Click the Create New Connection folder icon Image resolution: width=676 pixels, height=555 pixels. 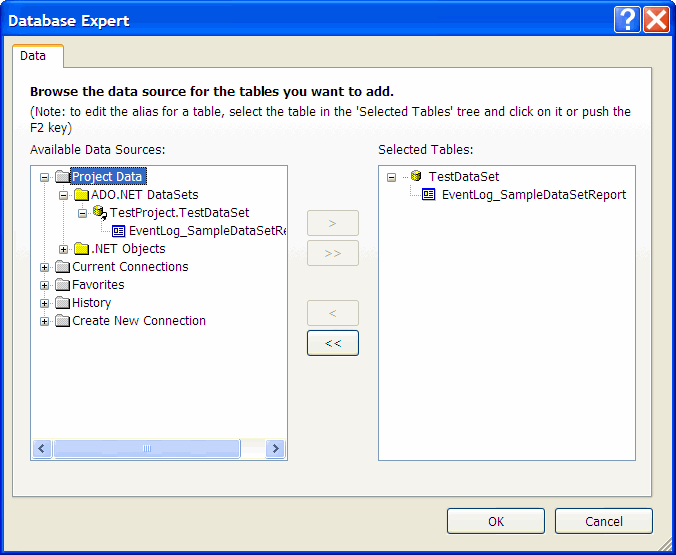(62, 321)
